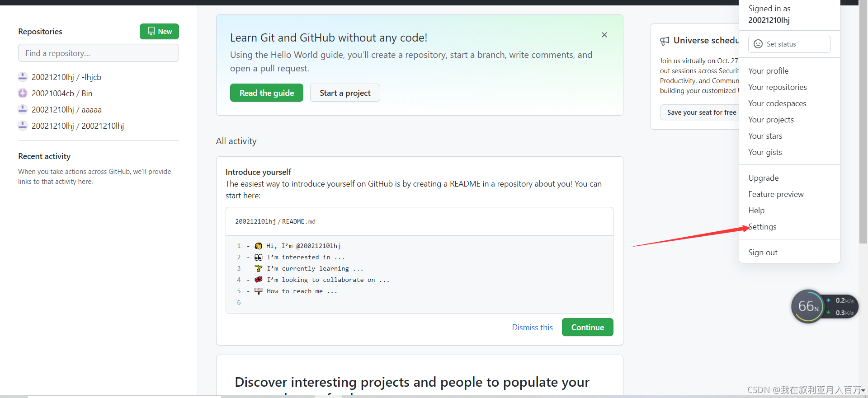This screenshot has height=398, width=868.
Task: Click the Introduce yourself heading
Action: (258, 172)
